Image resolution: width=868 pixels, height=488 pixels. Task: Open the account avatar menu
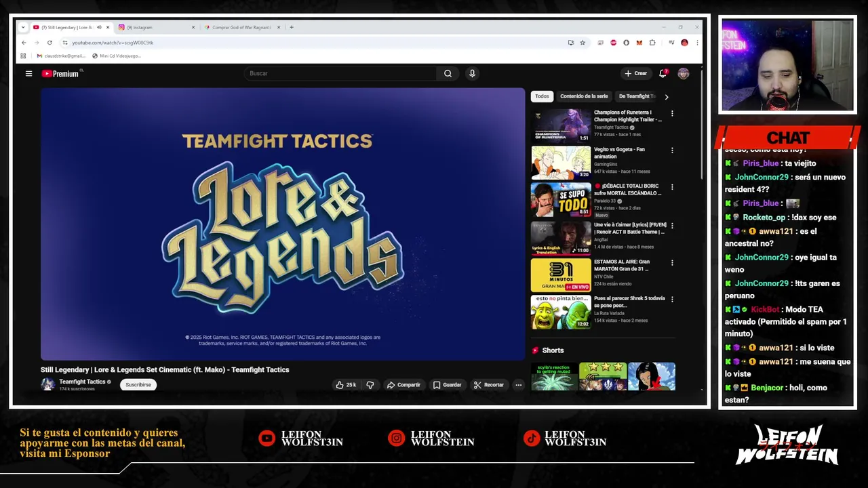click(683, 73)
